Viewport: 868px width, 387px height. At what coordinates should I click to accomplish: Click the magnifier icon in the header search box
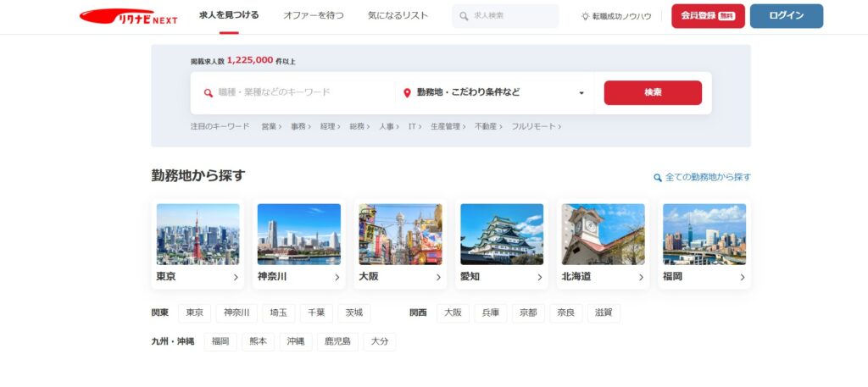pyautogui.click(x=464, y=16)
